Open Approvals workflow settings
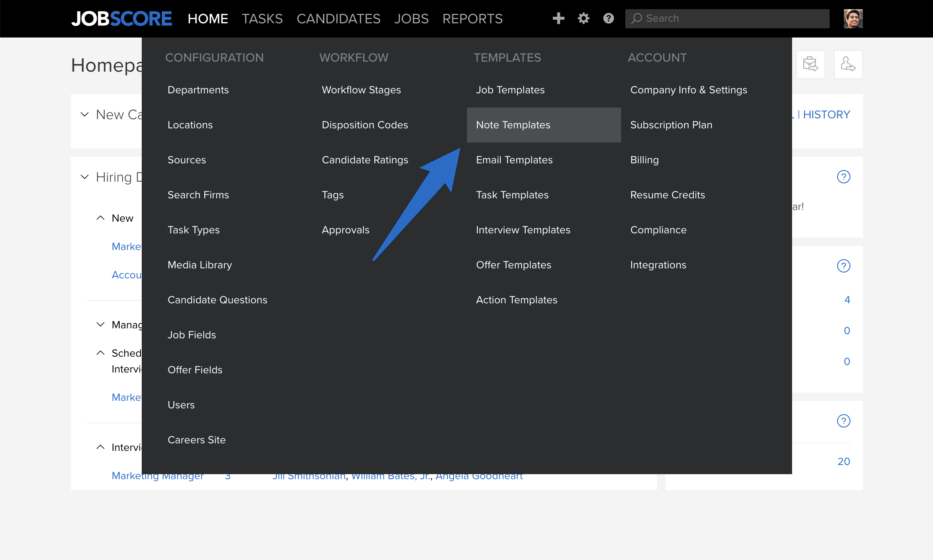This screenshot has height=560, width=933. 346,230
